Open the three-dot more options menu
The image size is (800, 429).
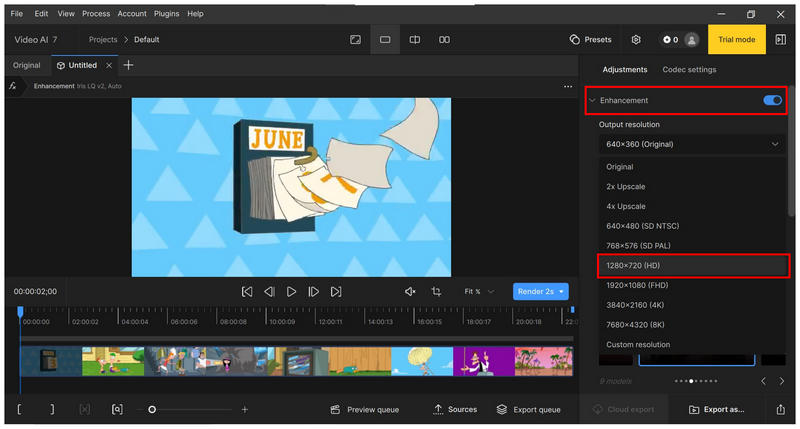(x=568, y=86)
